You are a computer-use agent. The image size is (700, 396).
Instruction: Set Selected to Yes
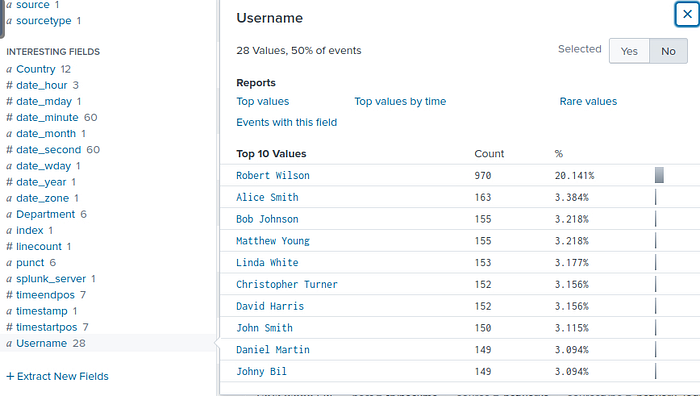(x=629, y=51)
